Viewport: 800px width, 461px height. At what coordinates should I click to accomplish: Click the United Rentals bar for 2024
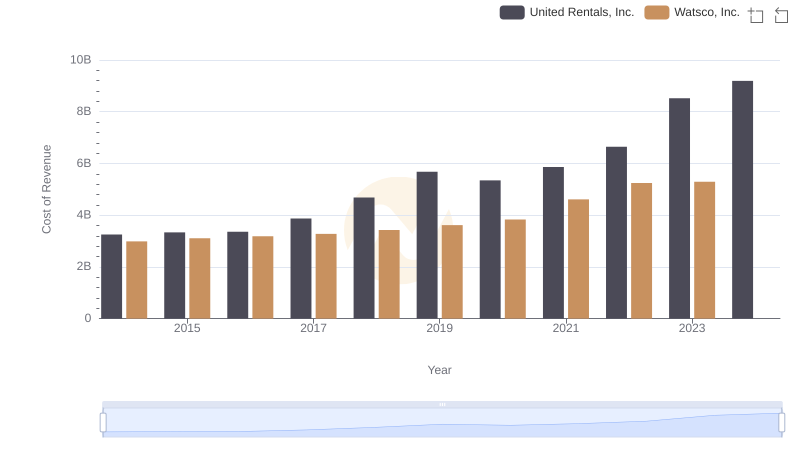pos(742,199)
